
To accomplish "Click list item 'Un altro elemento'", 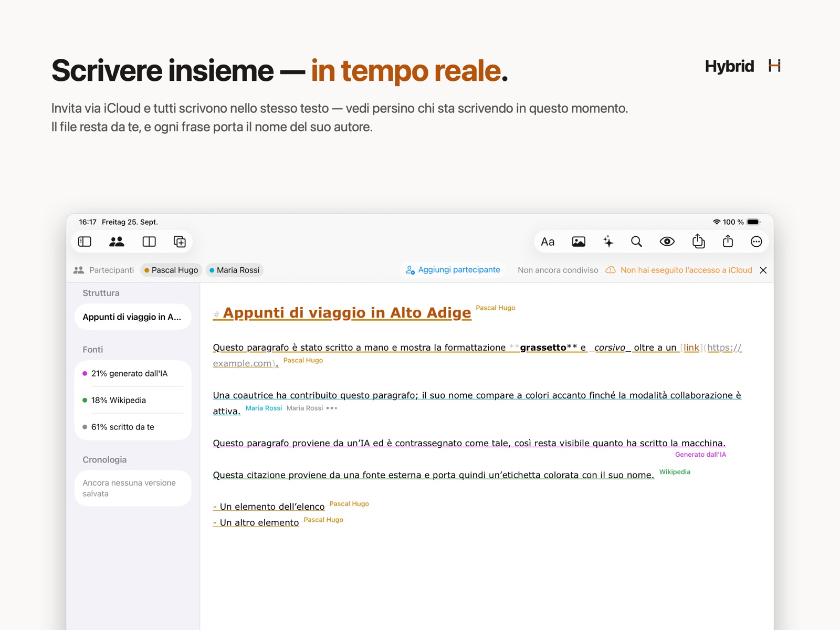I will point(259,523).
